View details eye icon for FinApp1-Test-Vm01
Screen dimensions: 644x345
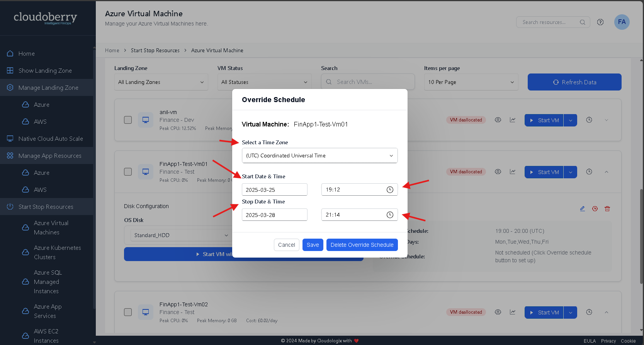point(498,172)
